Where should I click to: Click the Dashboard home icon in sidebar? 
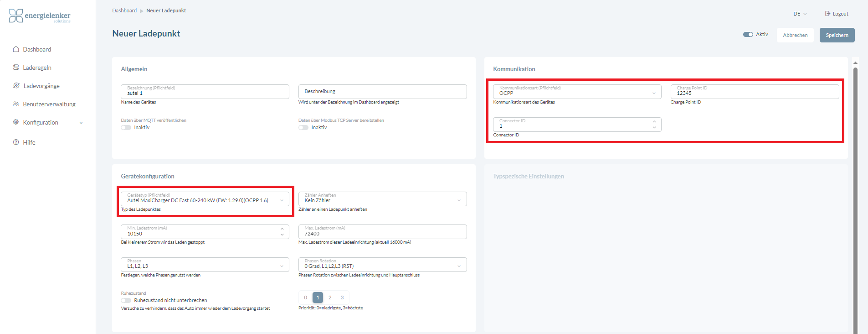coord(16,49)
